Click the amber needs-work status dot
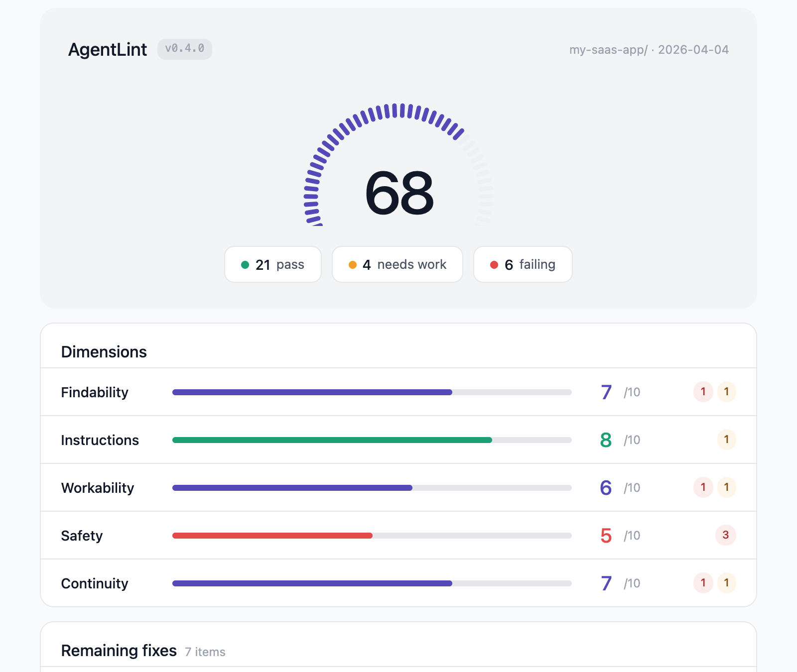The image size is (797, 672). tap(353, 265)
